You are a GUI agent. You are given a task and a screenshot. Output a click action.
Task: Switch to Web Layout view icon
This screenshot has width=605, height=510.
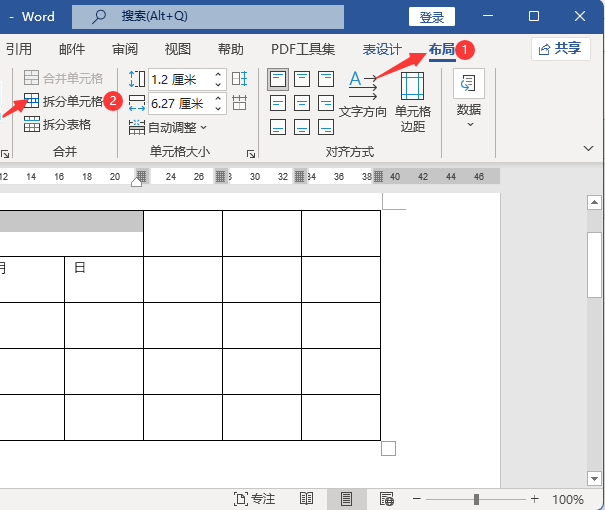click(386, 499)
